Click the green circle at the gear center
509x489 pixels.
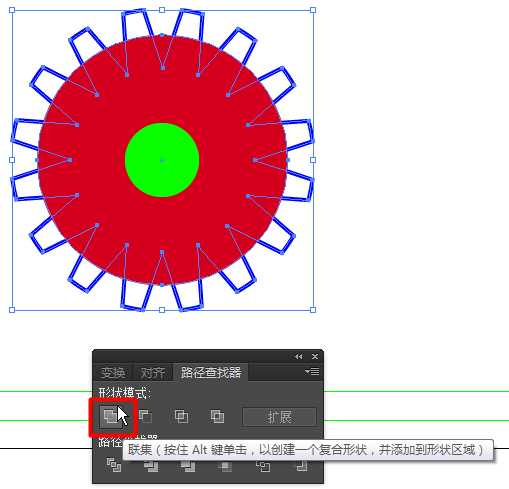(162, 160)
